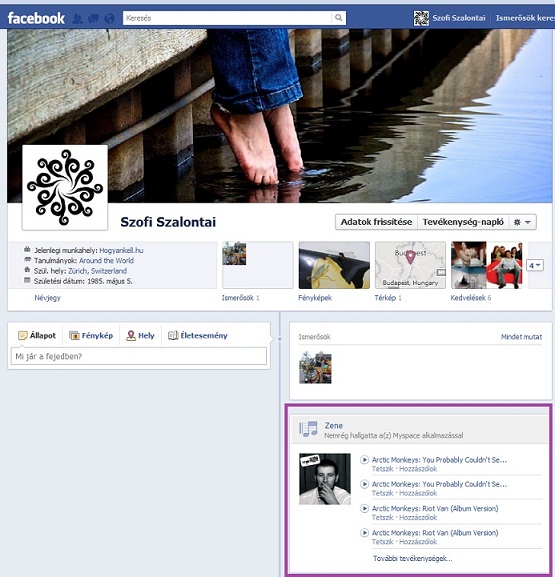
Task: Open Szofi Szalontai link in top bar
Action: [459, 18]
